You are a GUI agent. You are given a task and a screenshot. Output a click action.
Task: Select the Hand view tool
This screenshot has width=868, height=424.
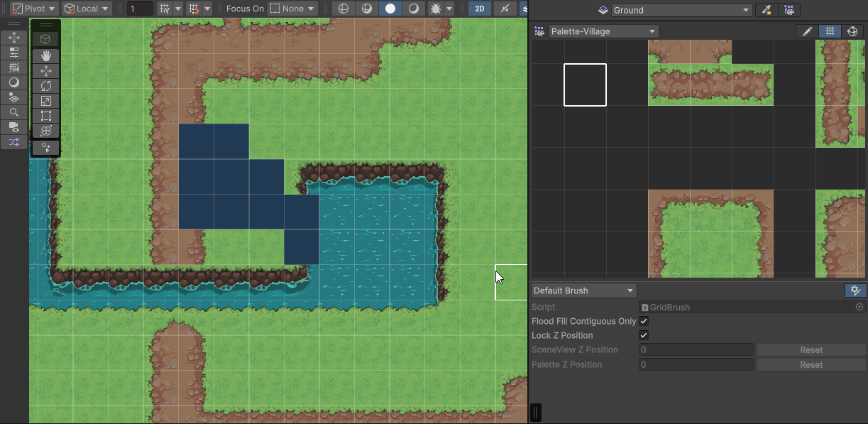[45, 55]
